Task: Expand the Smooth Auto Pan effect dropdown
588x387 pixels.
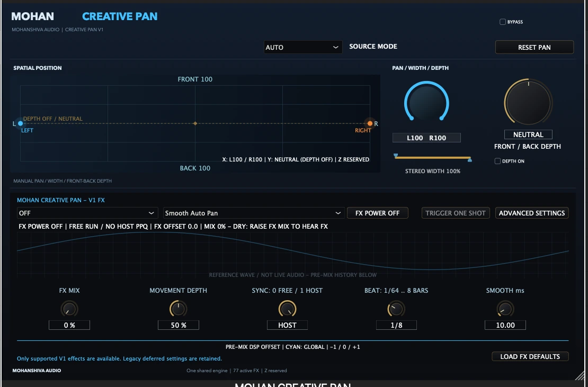Action: click(x=254, y=213)
